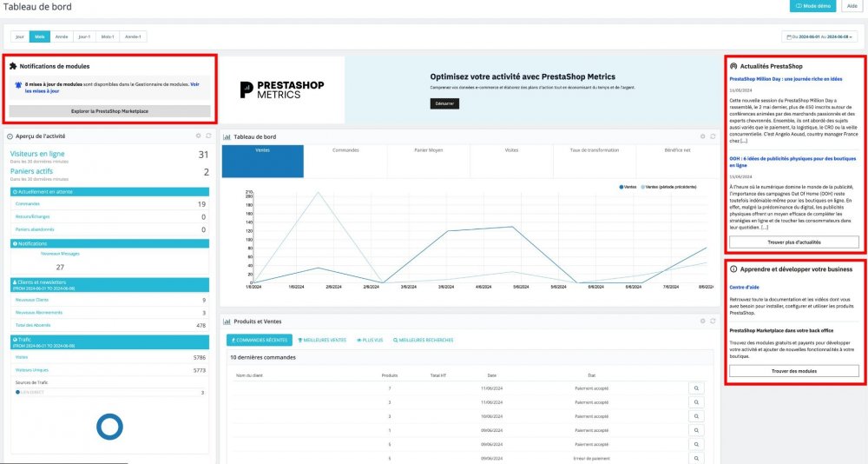Click the Démarrer button for PrestaShop Metrics
This screenshot has height=464, width=868.
pos(444,103)
